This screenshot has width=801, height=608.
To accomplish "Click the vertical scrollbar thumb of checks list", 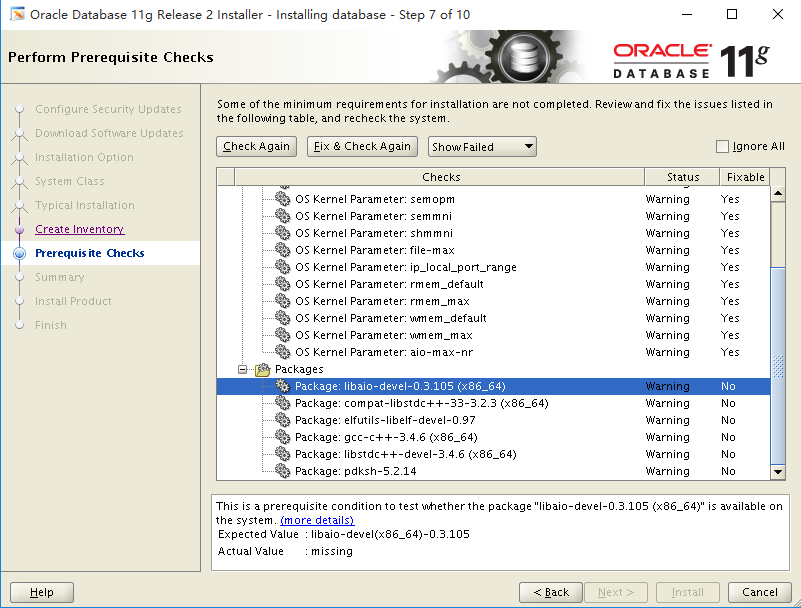I will pyautogui.click(x=778, y=365).
